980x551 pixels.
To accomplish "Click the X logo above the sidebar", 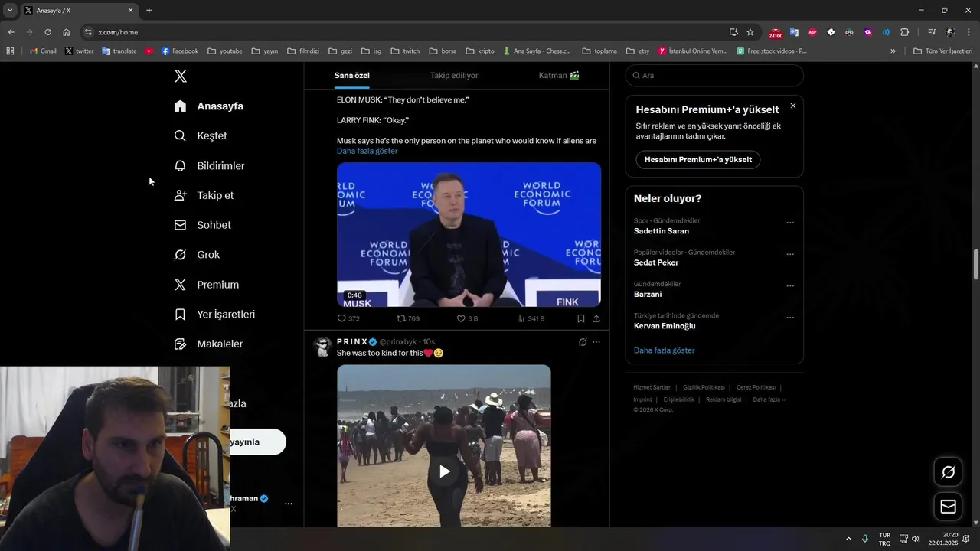I will [181, 76].
